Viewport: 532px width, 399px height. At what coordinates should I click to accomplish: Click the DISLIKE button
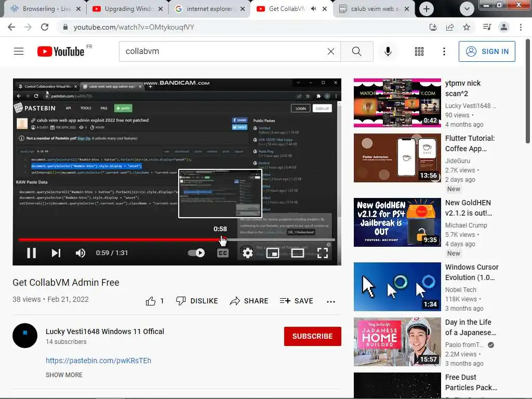click(x=197, y=301)
